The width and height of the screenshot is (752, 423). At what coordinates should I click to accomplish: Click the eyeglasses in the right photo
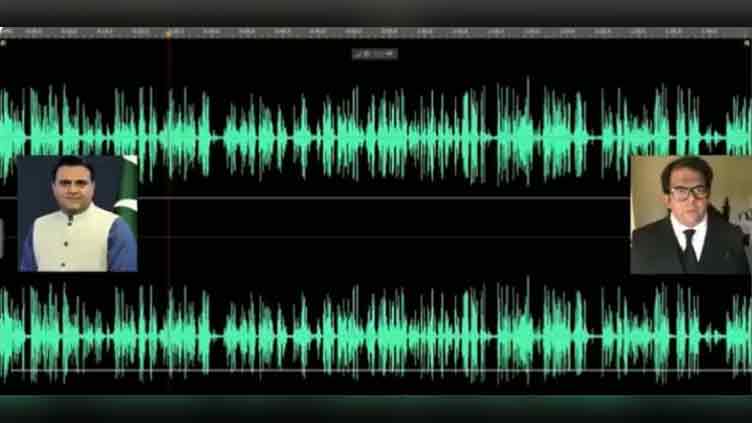tap(687, 192)
